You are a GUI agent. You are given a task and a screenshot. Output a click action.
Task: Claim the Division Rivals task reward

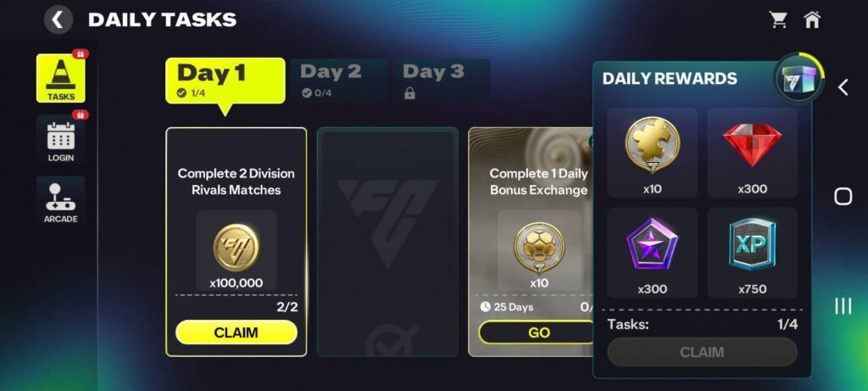point(236,332)
